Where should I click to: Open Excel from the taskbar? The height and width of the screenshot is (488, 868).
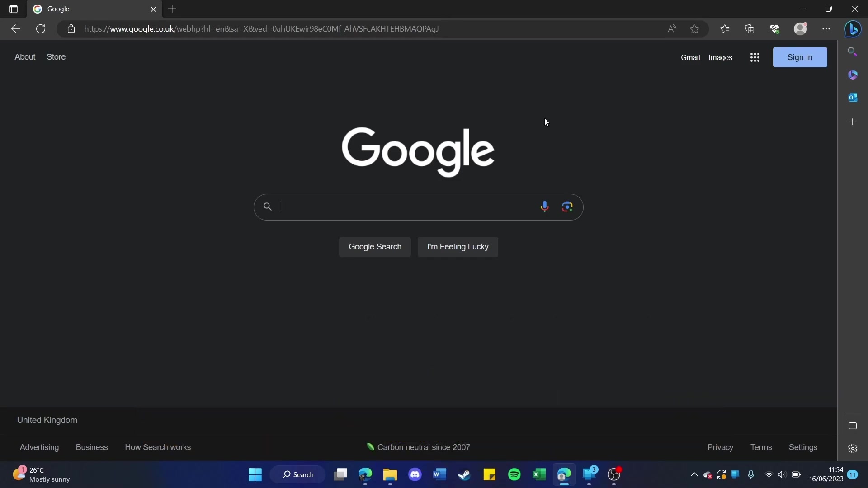(x=539, y=474)
